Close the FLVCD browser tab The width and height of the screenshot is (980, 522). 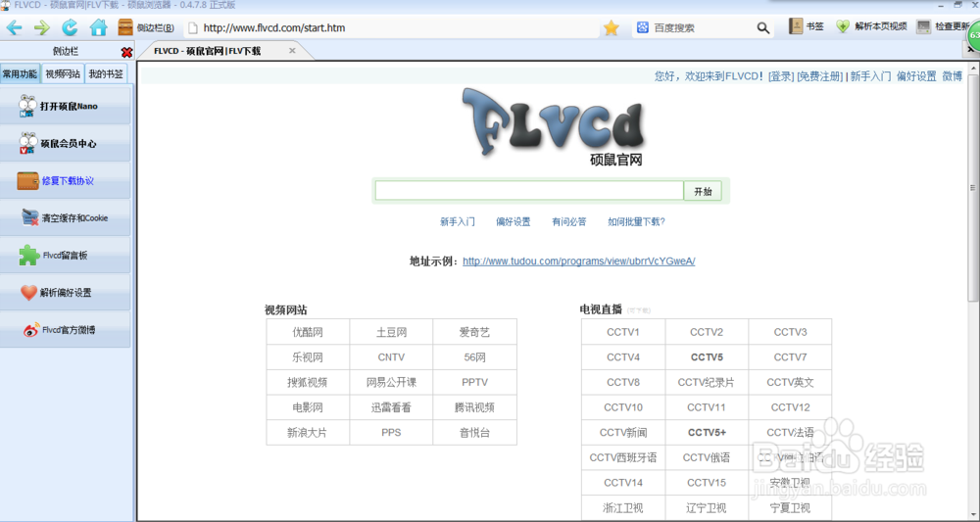292,51
